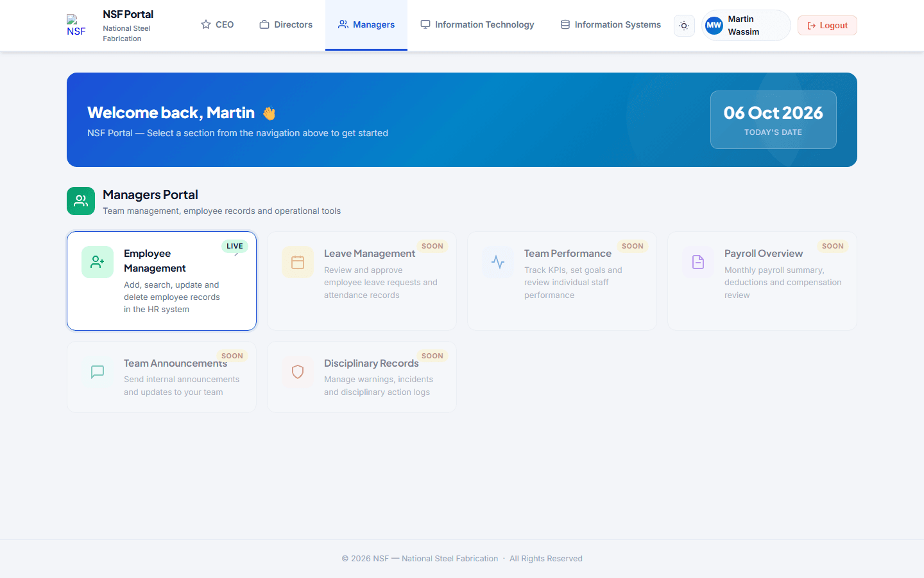The height and width of the screenshot is (578, 924).
Task: Click the SOON badge on Disciplinary Records
Action: (x=432, y=356)
